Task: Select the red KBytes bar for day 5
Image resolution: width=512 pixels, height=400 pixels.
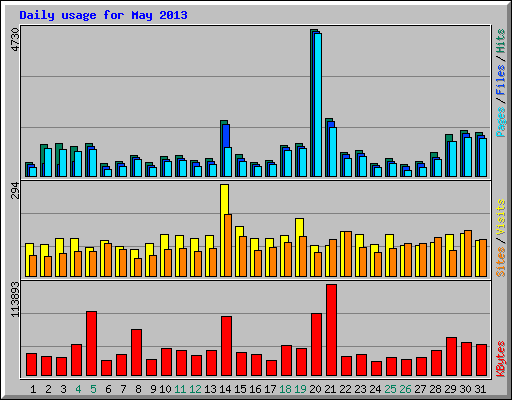Action: point(92,344)
